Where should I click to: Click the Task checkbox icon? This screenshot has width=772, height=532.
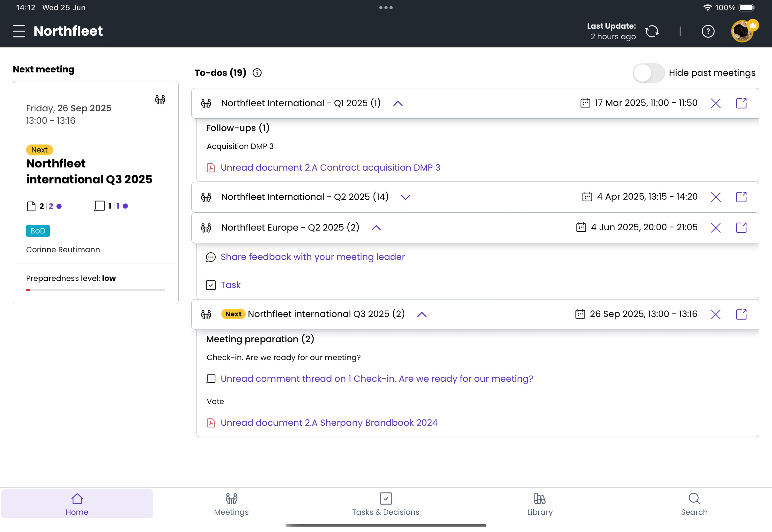211,285
